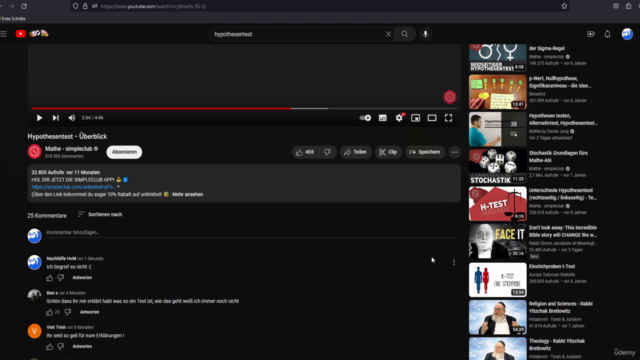Viewport: 640px width, 360px height.
Task: Click the browser address bar URL
Action: [153, 6]
